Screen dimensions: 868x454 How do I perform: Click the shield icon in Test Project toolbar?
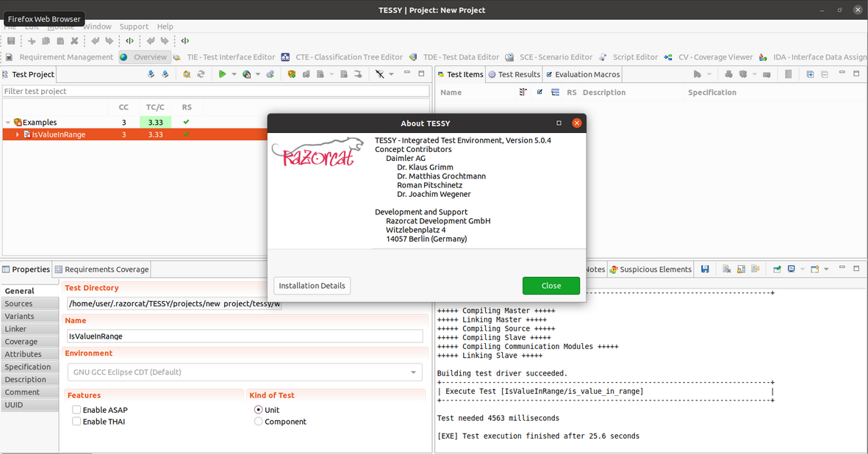(292, 74)
